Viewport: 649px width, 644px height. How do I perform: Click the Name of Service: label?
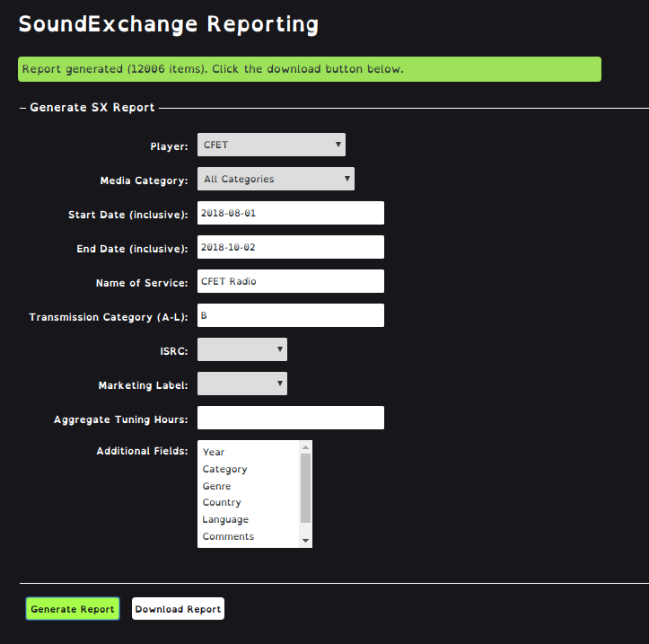(x=142, y=283)
